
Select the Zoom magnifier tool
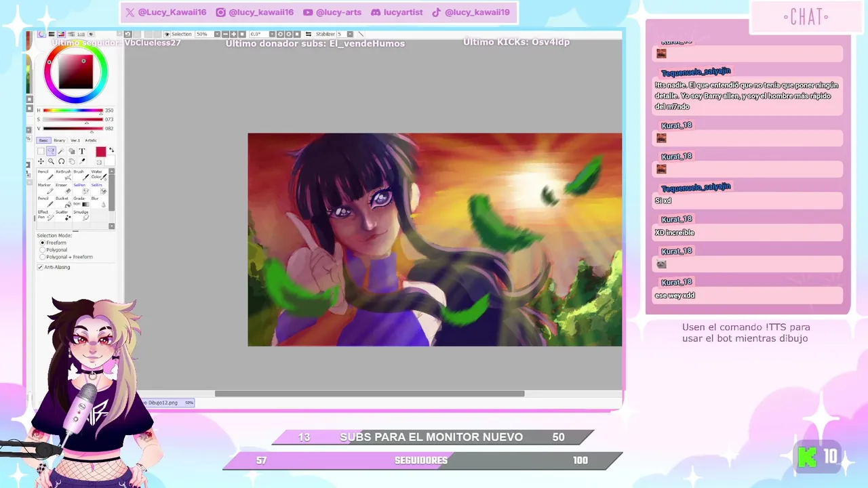point(51,161)
